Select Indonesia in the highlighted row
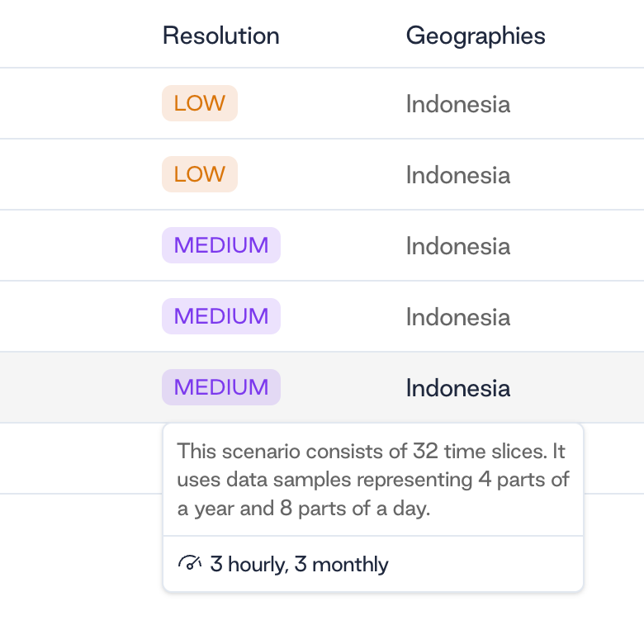Image resolution: width=644 pixels, height=644 pixels. [458, 388]
